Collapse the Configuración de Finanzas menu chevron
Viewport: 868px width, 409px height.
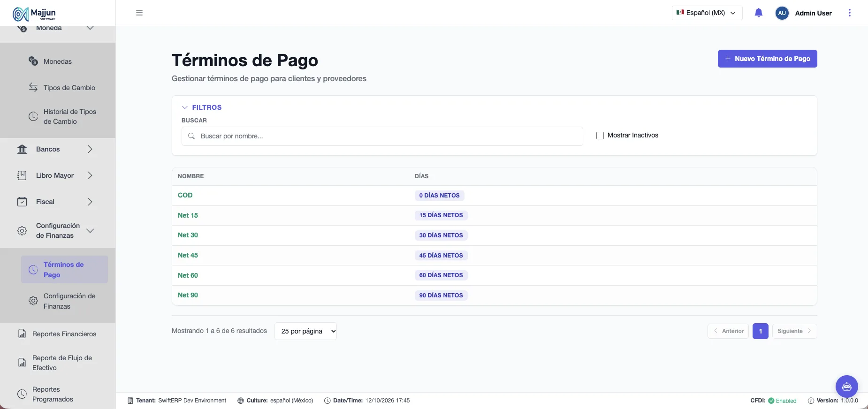[90, 231]
